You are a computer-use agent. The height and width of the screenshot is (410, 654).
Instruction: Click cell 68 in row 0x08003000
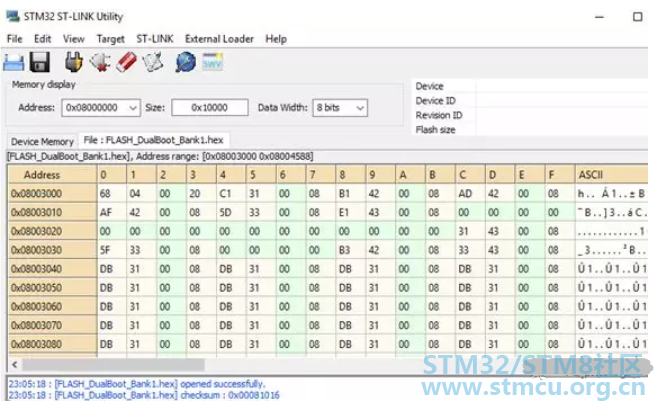pos(112,194)
